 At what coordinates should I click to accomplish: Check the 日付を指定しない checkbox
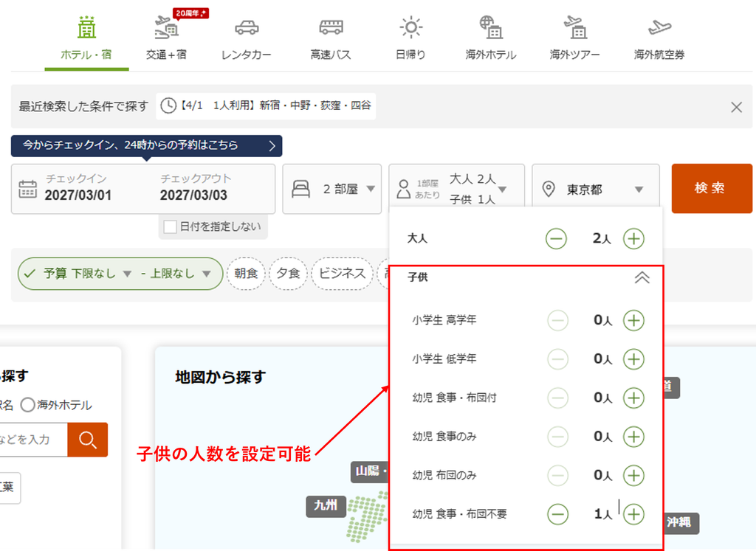[x=171, y=227]
